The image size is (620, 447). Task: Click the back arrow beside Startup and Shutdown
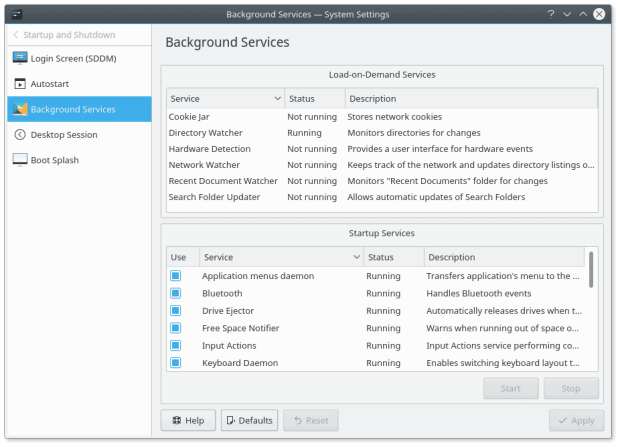tap(15, 35)
